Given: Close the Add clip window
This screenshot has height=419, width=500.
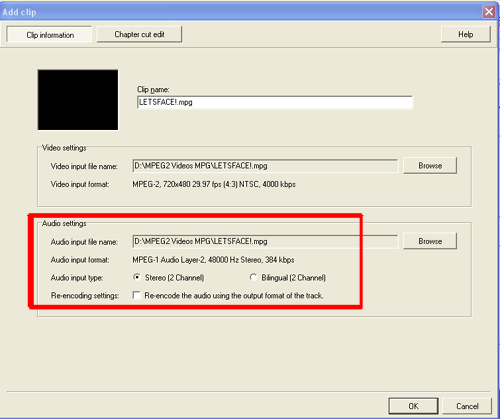Looking at the screenshot, I should tap(489, 12).
